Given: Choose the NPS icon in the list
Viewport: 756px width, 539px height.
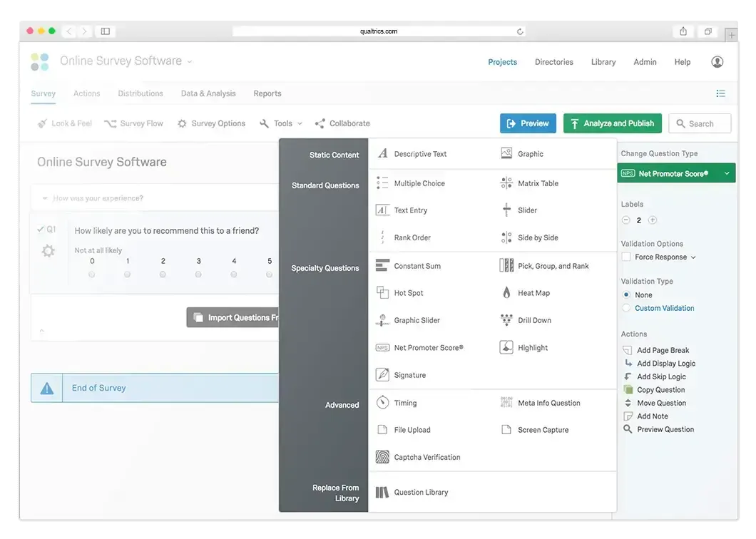Looking at the screenshot, I should point(382,348).
